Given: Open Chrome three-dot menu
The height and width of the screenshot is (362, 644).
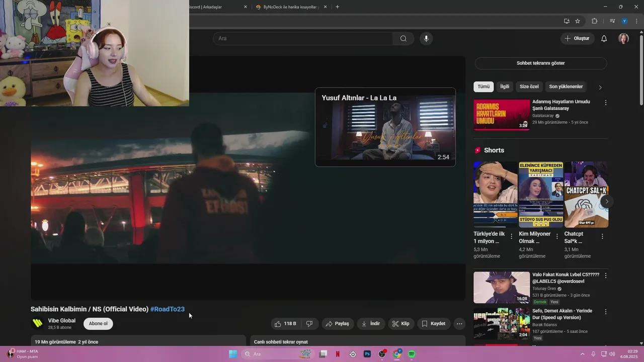Looking at the screenshot, I should point(636,21).
